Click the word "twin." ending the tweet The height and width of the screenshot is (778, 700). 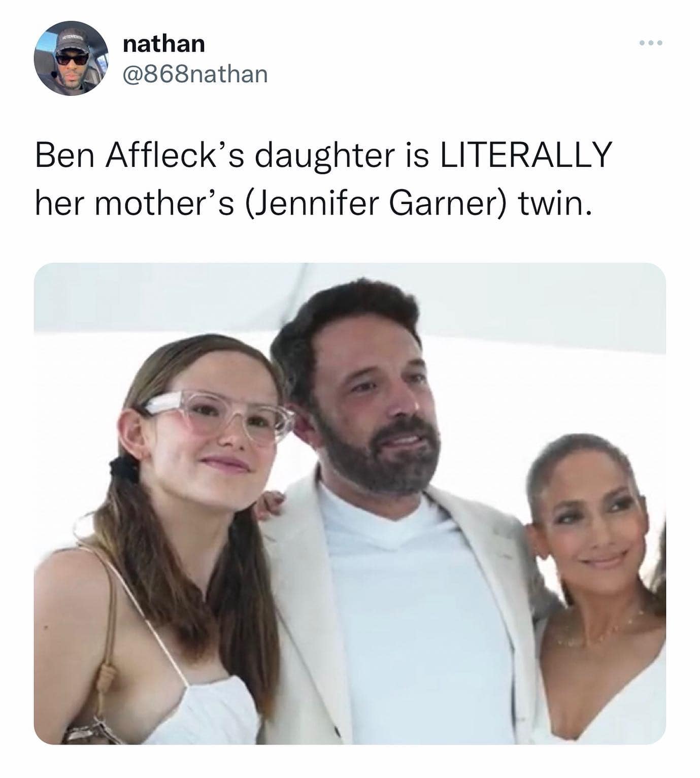[x=555, y=204]
